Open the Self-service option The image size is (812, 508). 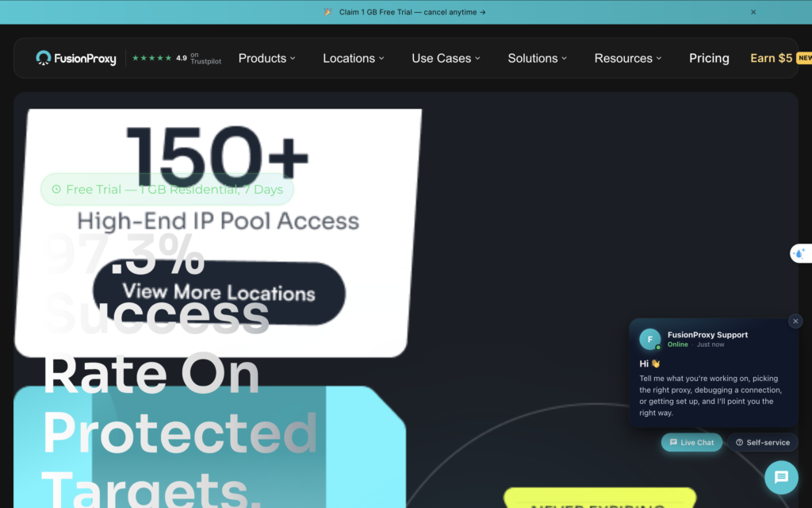pyautogui.click(x=762, y=442)
